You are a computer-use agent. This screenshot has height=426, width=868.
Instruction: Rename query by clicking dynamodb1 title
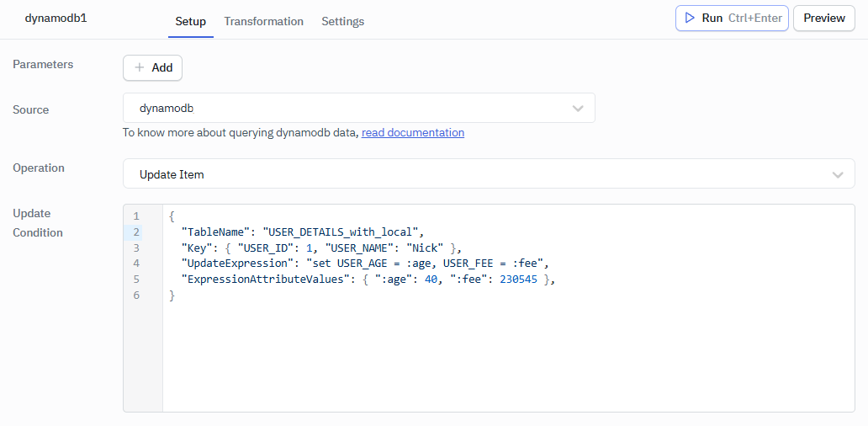pyautogui.click(x=56, y=18)
